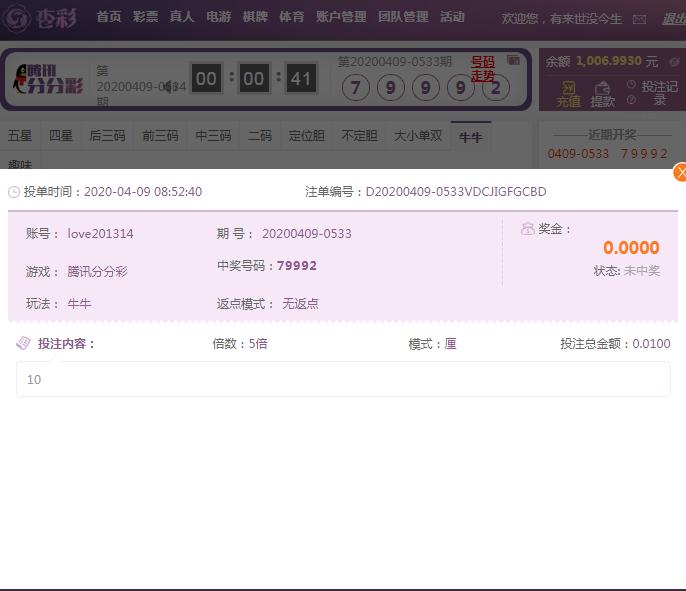686x591 pixels.
Task: Switch to 前三码 tab
Action: (161, 136)
